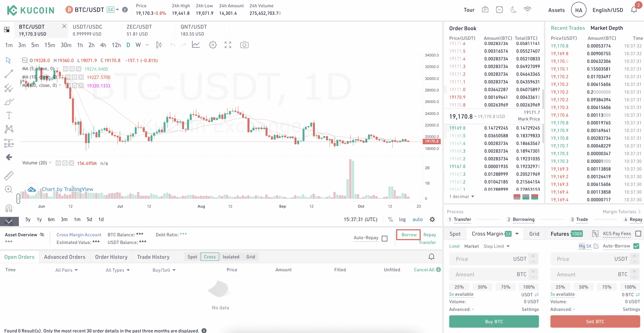The width and height of the screenshot is (644, 333).
Task: Click the chart snapshot camera icon
Action: point(244,45)
